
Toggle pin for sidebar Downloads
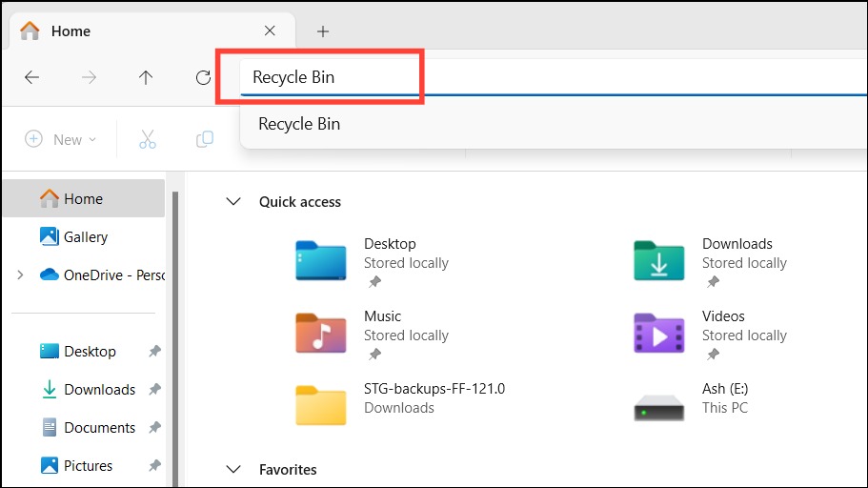pos(155,390)
